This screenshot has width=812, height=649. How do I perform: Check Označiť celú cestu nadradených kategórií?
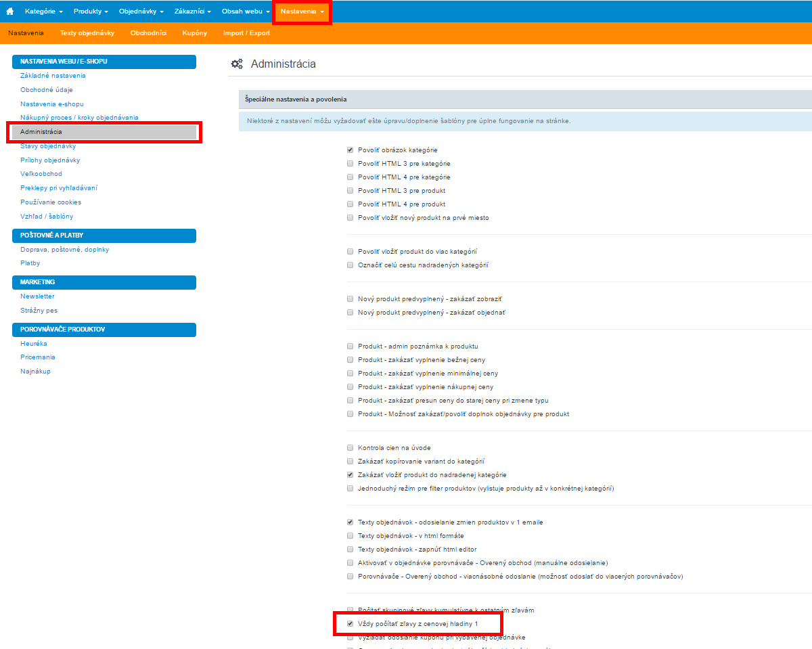click(x=351, y=265)
